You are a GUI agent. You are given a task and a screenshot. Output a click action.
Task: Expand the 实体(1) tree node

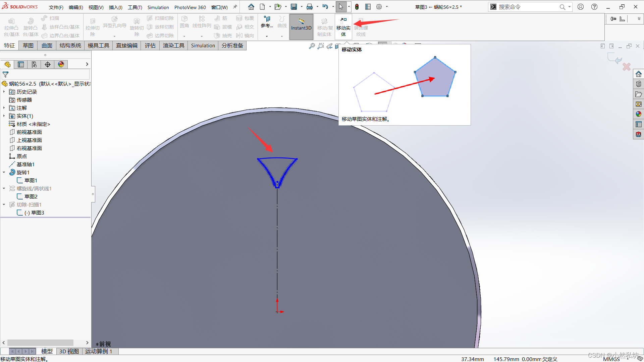pos(4,116)
